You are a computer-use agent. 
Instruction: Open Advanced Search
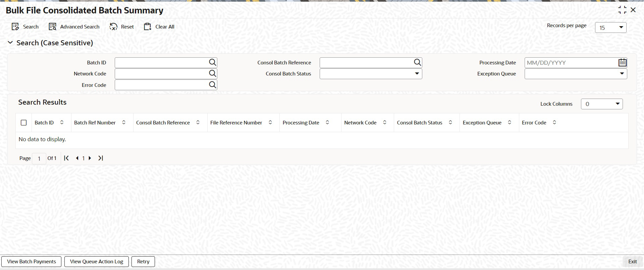tap(74, 27)
